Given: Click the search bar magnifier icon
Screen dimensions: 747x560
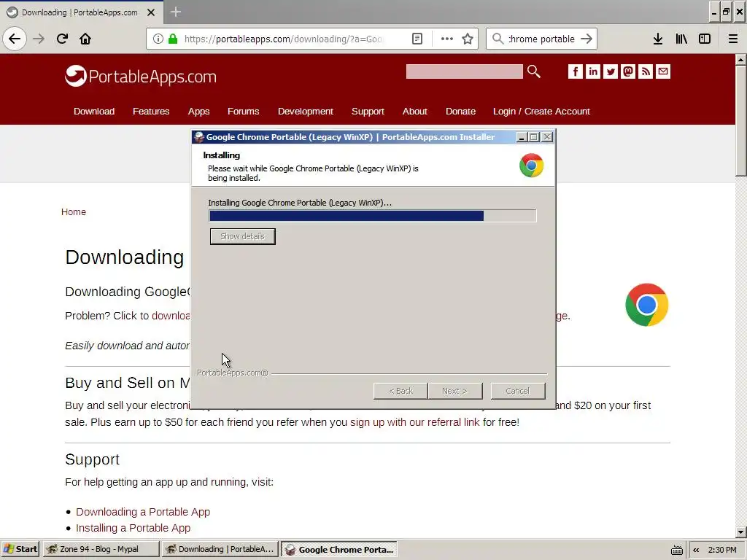Looking at the screenshot, I should [x=498, y=39].
